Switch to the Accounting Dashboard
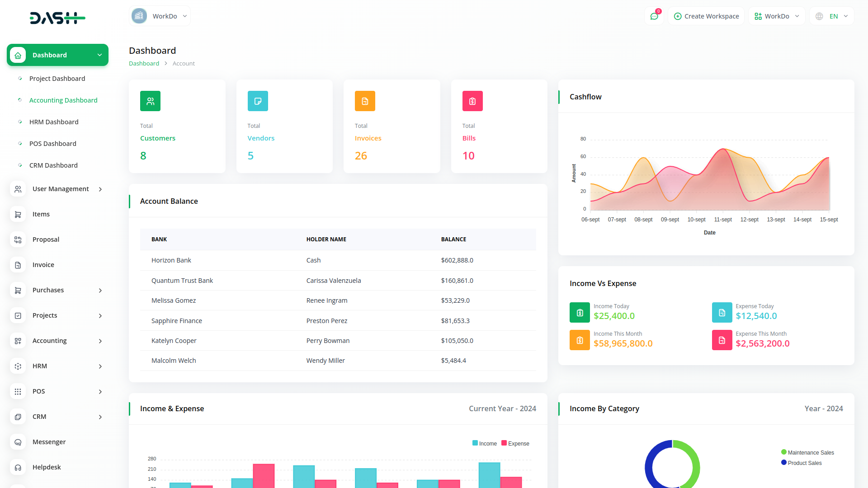This screenshot has height=488, width=868. point(63,100)
